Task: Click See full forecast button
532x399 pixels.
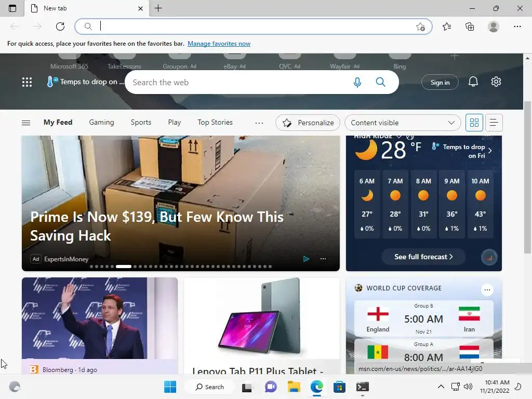Action: (x=423, y=257)
